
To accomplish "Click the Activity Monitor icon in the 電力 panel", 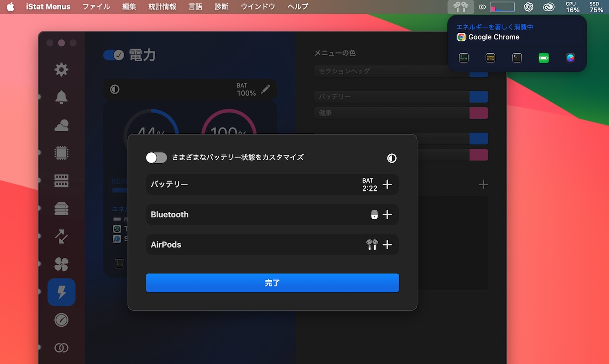I will [x=119, y=263].
